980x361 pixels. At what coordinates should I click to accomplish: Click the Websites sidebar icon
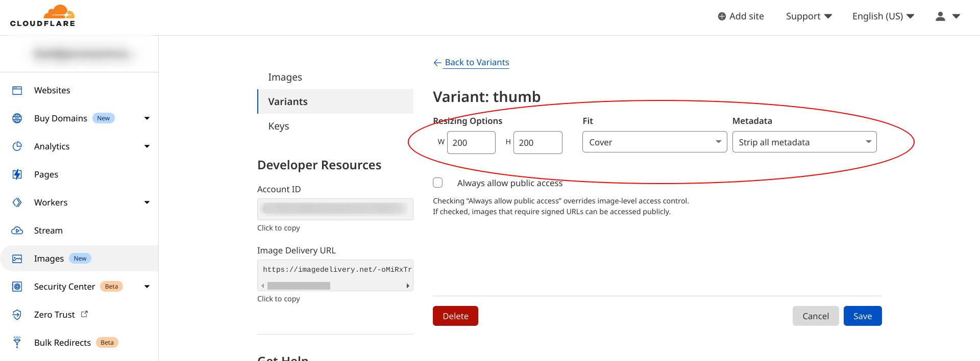[17, 90]
